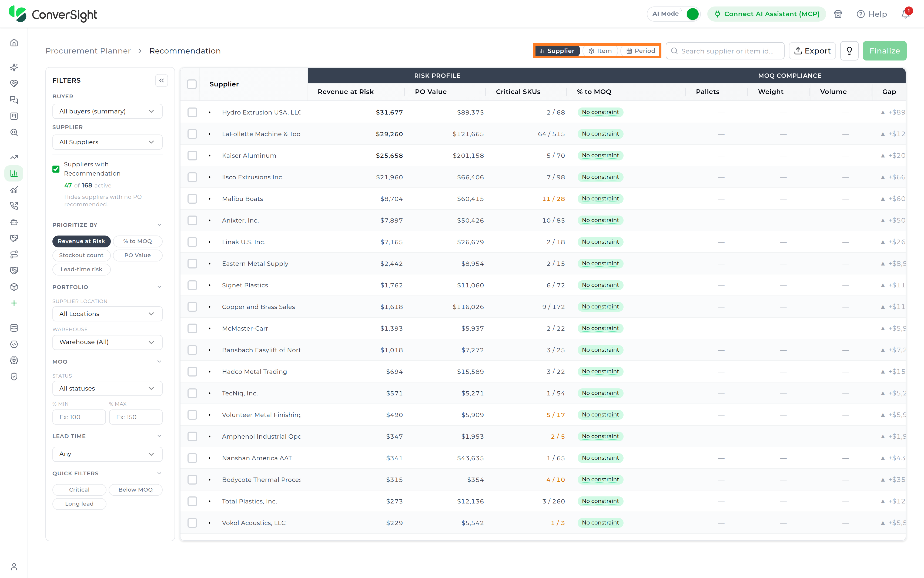Select the Signet Plastics row checkbox
Screen dimensions: 924x578
[192, 285]
